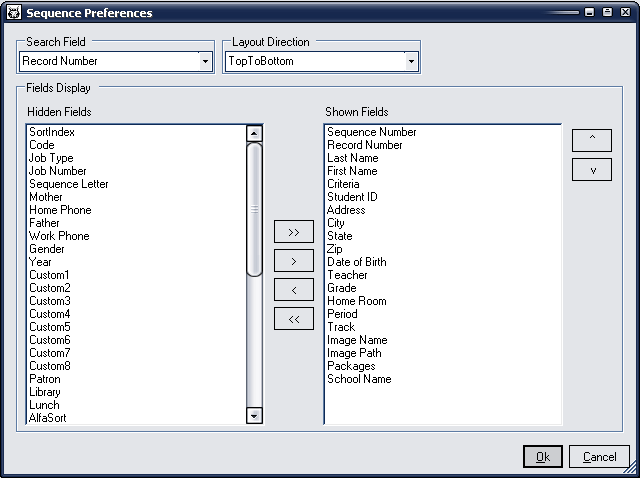Viewport: 640px width, 478px height.
Task: Click the Hidden Fields scrollbar thumb
Action: [x=254, y=208]
